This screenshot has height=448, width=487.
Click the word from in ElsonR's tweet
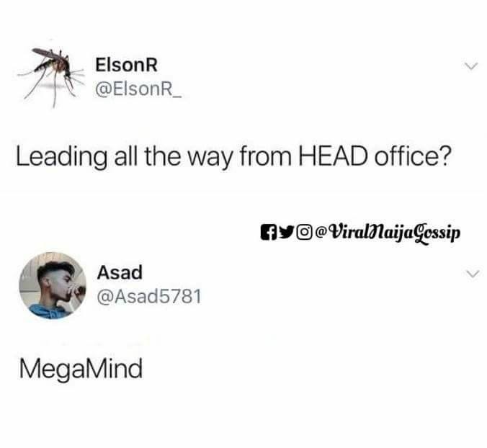pos(265,156)
